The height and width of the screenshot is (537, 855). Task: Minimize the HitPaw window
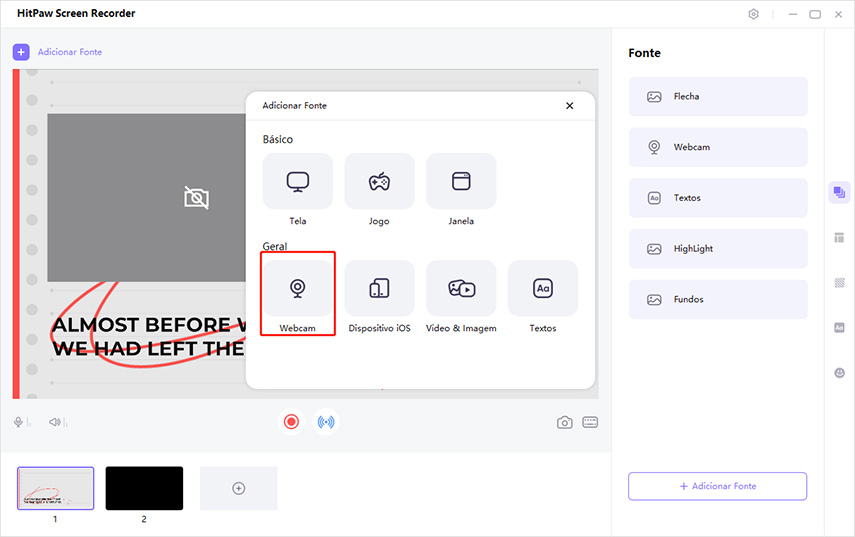pyautogui.click(x=792, y=14)
